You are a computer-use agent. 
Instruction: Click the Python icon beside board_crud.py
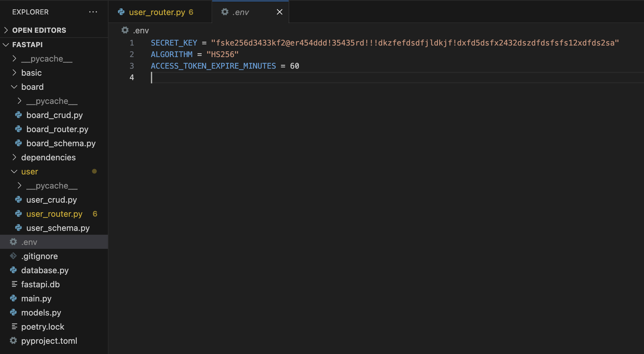pyautogui.click(x=19, y=115)
